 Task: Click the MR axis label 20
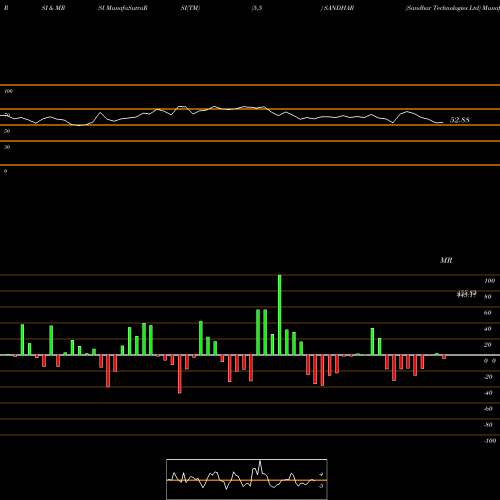pyautogui.click(x=487, y=345)
